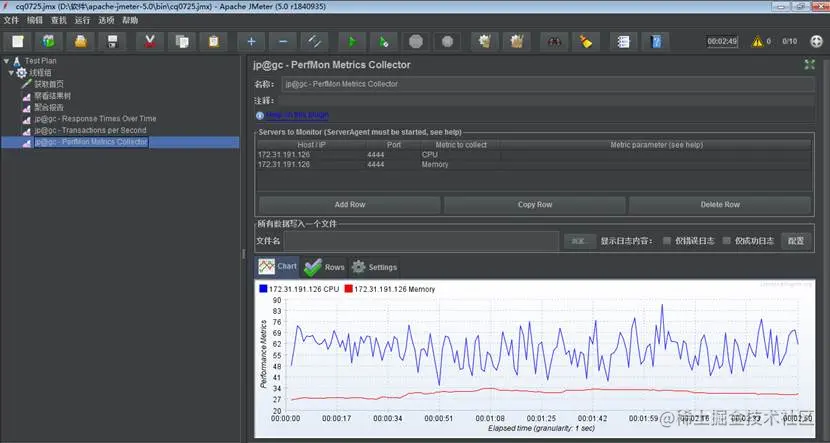
Task: Switch to the Settings tab
Action: tap(374, 267)
